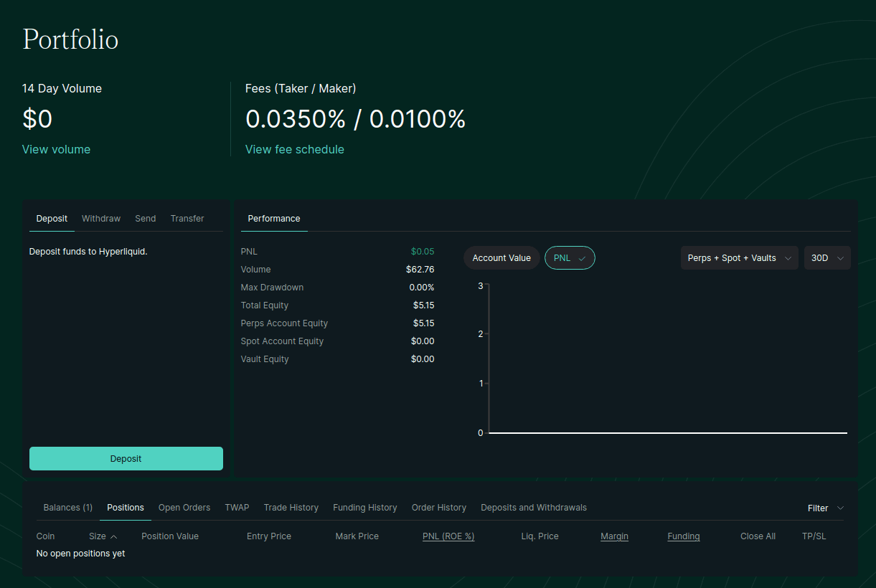Open the Open Orders tab

184,508
